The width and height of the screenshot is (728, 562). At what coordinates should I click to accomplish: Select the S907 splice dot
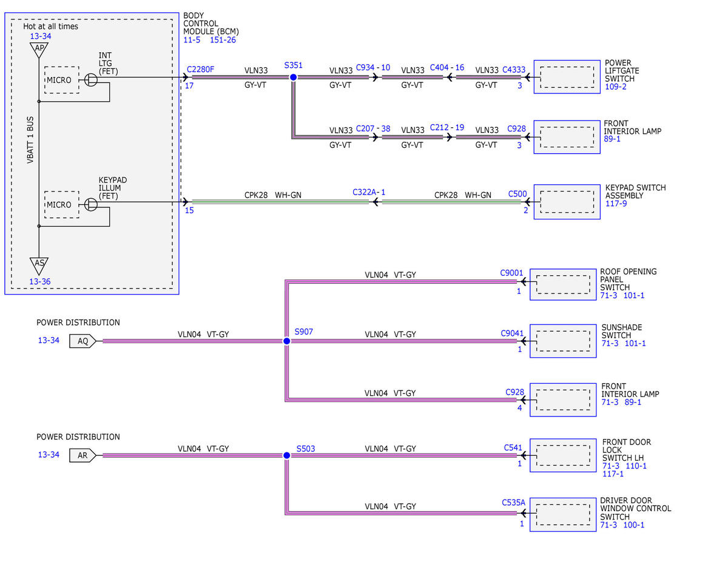click(287, 341)
